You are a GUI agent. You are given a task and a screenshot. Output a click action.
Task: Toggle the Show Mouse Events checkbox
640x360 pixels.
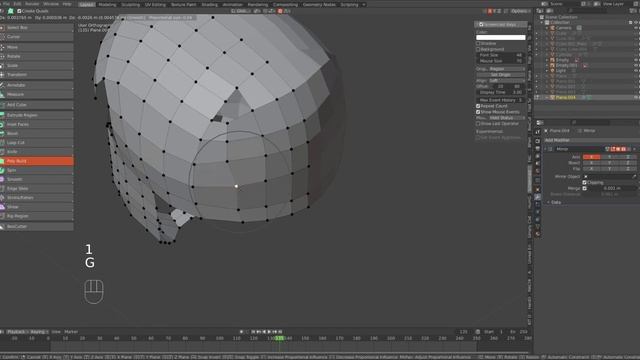click(x=478, y=112)
